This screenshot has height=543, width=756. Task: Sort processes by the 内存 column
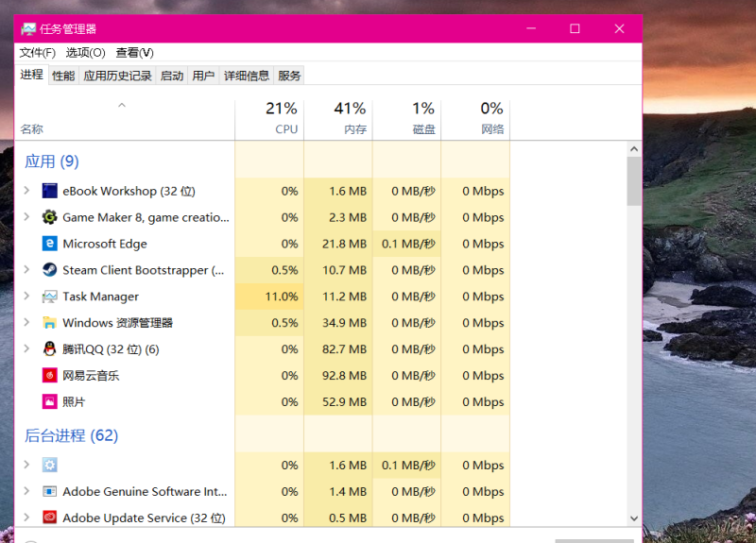click(x=338, y=119)
